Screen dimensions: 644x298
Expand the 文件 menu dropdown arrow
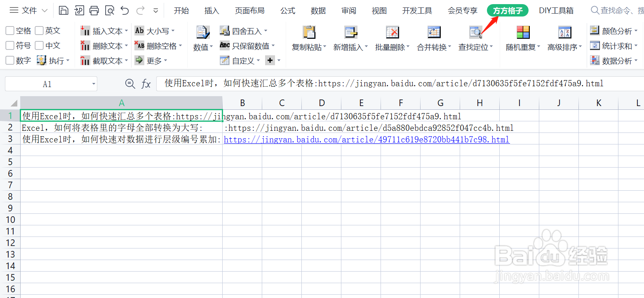(45, 11)
